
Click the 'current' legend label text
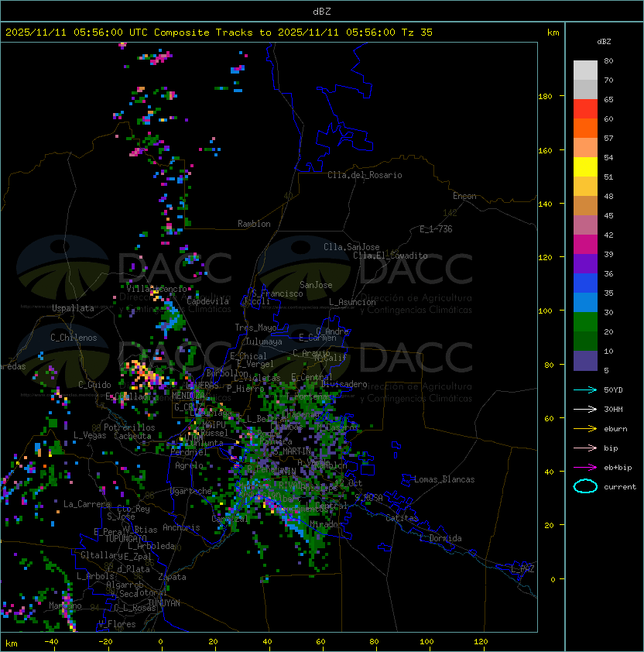click(x=620, y=487)
